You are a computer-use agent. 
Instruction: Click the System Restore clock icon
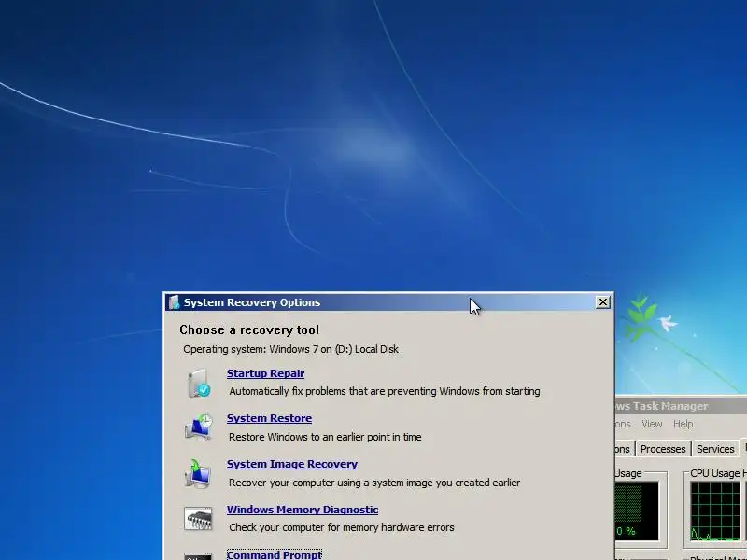click(198, 427)
